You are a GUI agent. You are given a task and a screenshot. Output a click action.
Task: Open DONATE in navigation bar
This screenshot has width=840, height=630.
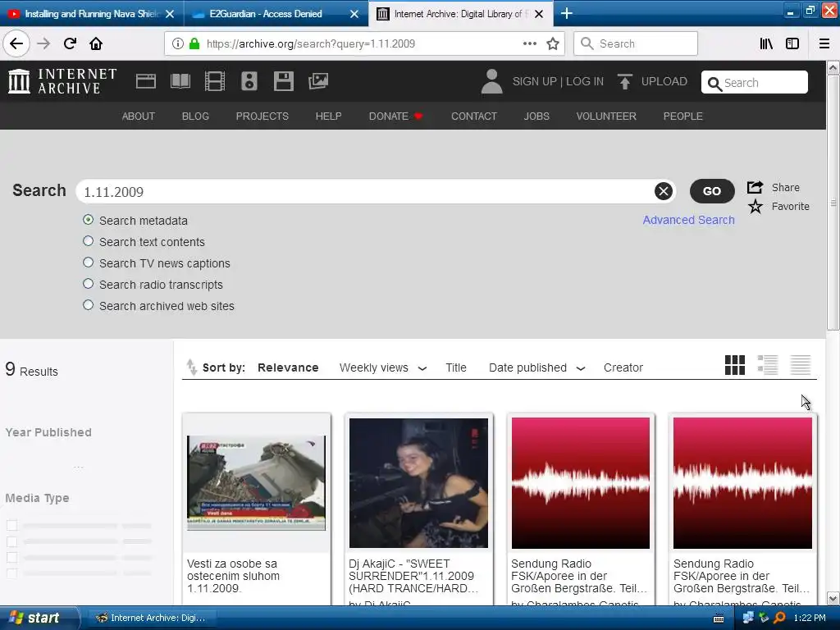click(395, 116)
